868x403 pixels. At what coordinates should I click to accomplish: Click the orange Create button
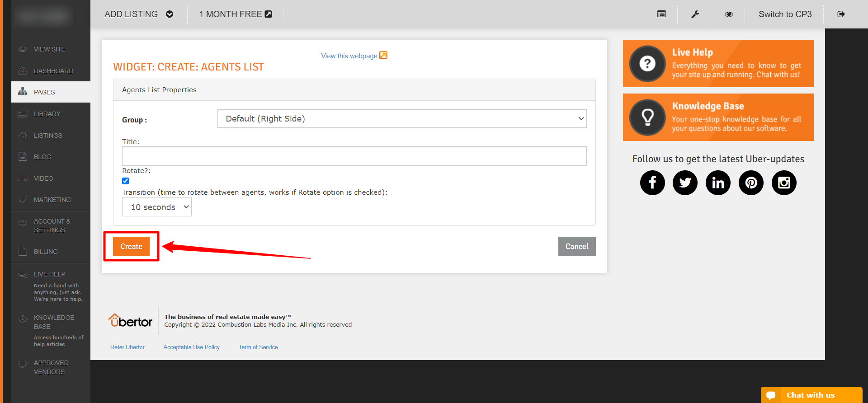coord(131,246)
